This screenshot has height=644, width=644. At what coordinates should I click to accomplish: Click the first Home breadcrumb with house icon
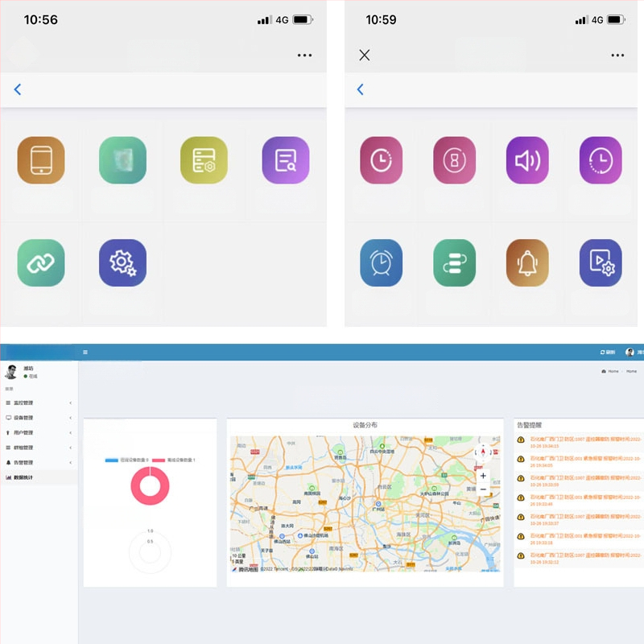tap(610, 371)
